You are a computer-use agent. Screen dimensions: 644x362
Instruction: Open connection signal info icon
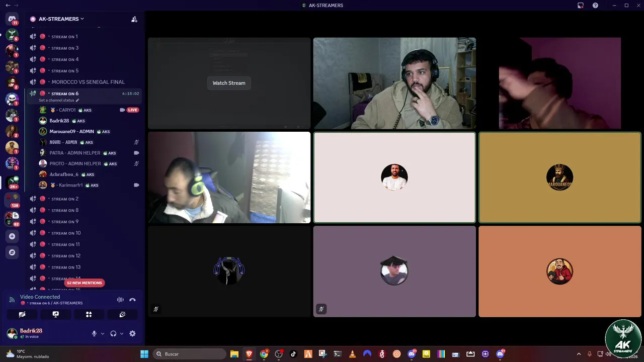click(12, 300)
